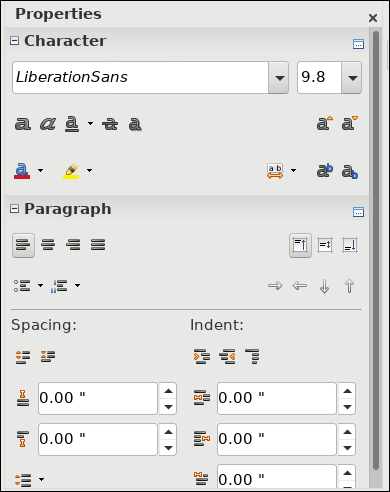Click the sidebar vertical scrollbar
Viewport: 390px width, 492px height.
pyautogui.click(x=376, y=250)
